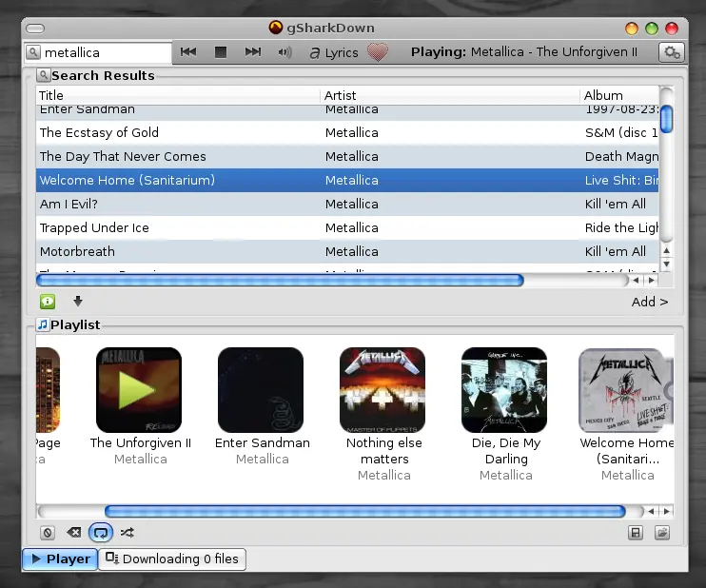Click Welcome Home (Sanitari... playlist cover
706x588 pixels.
pos(626,390)
